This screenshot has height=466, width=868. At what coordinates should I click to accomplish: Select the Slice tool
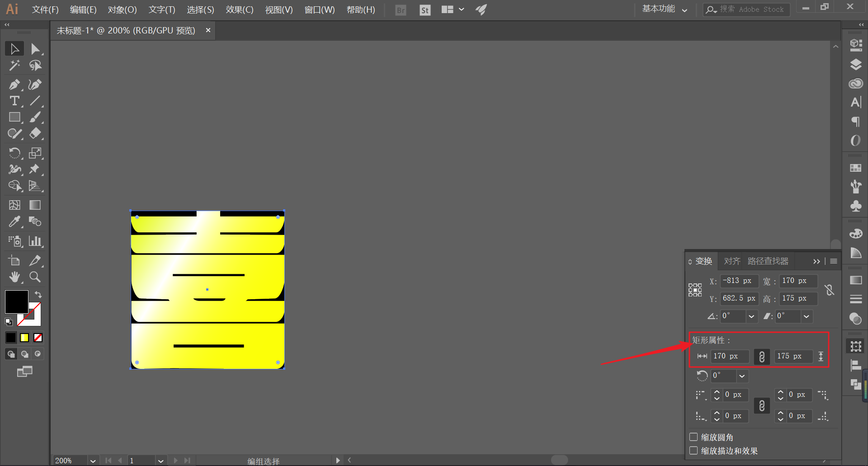(35, 260)
